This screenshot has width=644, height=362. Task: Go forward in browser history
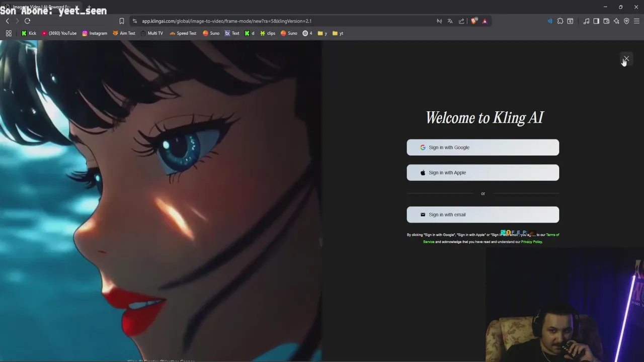tap(17, 21)
